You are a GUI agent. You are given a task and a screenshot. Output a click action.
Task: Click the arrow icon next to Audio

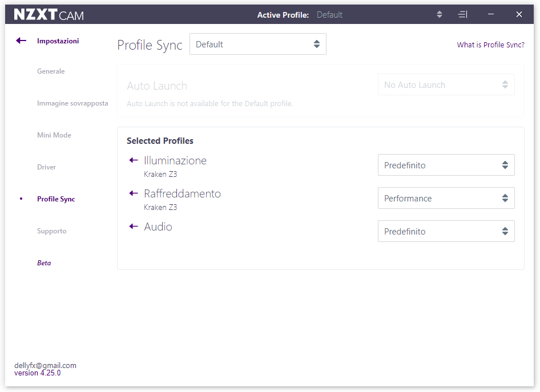[x=133, y=226]
